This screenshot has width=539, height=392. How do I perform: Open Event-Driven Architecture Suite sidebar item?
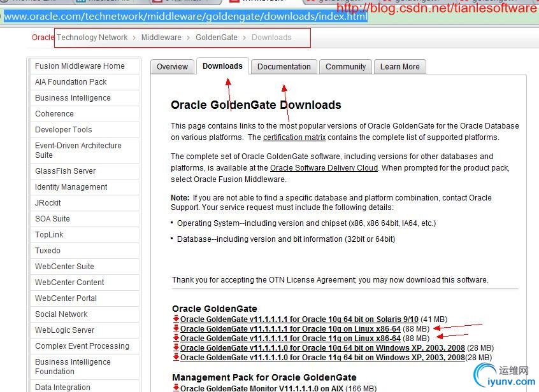(85, 150)
